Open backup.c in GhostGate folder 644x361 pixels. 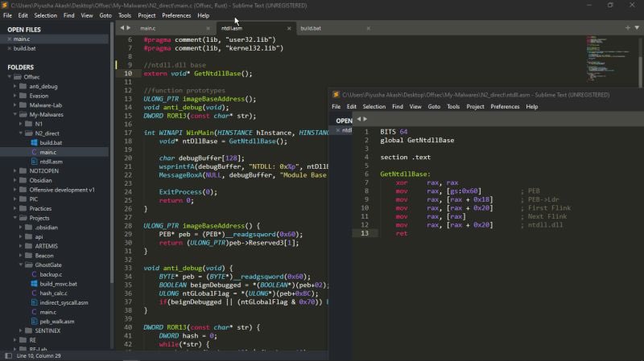[51, 274]
